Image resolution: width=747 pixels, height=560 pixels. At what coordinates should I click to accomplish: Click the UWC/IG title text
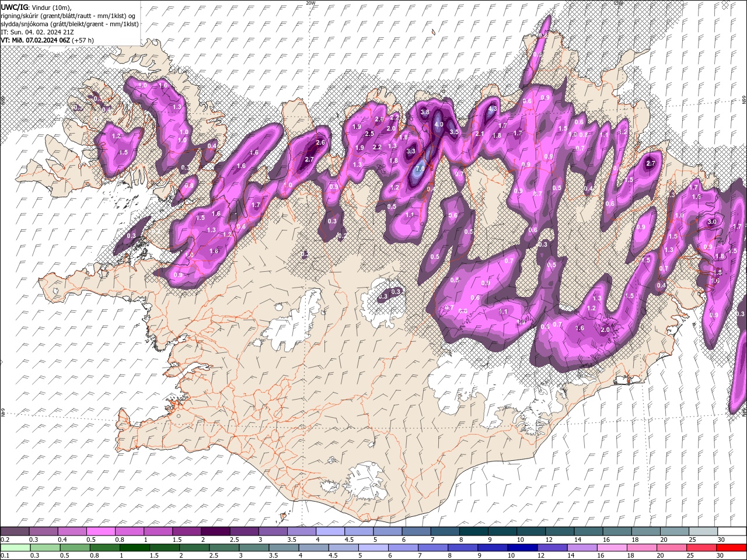13,6
